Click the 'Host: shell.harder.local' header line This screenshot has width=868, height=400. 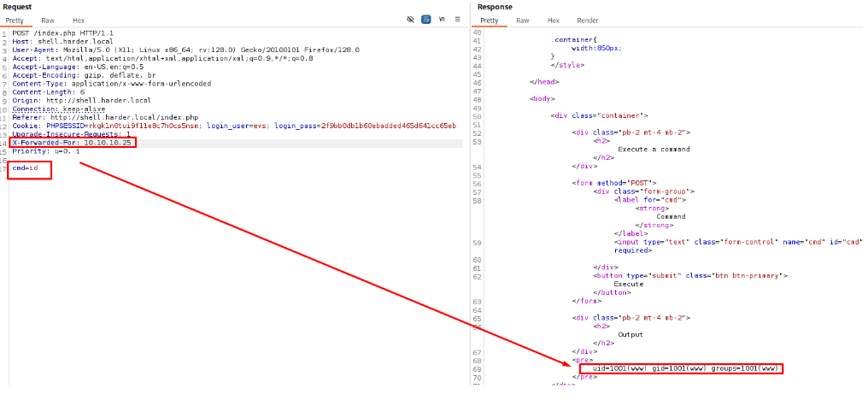(x=62, y=42)
